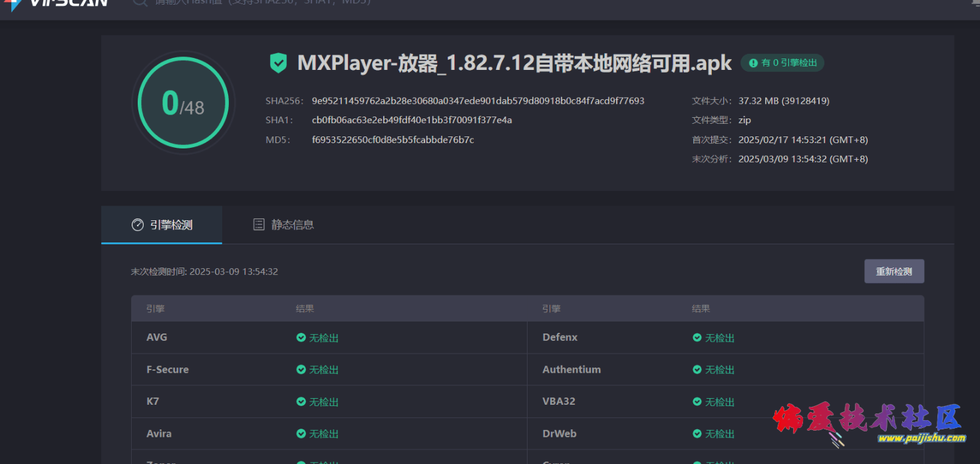The height and width of the screenshot is (464, 980).
Task: Click first submission time 2025/02/17 14:53:21
Action: coord(803,140)
